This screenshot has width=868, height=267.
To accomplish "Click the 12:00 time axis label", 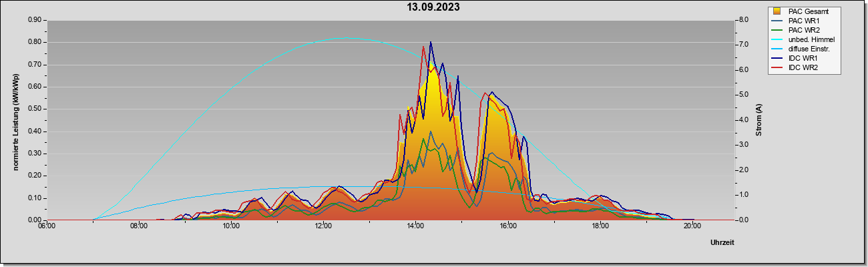I will click(323, 226).
